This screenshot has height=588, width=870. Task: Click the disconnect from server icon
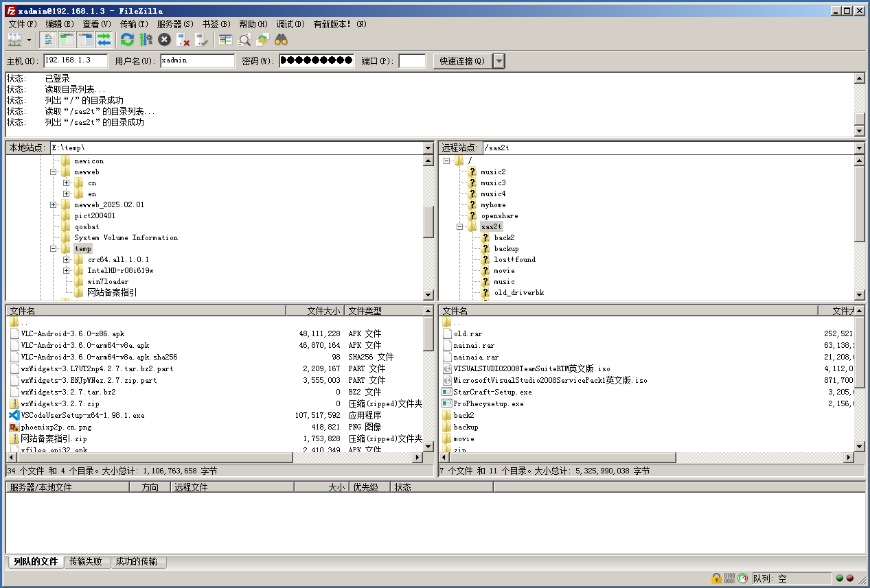pos(183,40)
